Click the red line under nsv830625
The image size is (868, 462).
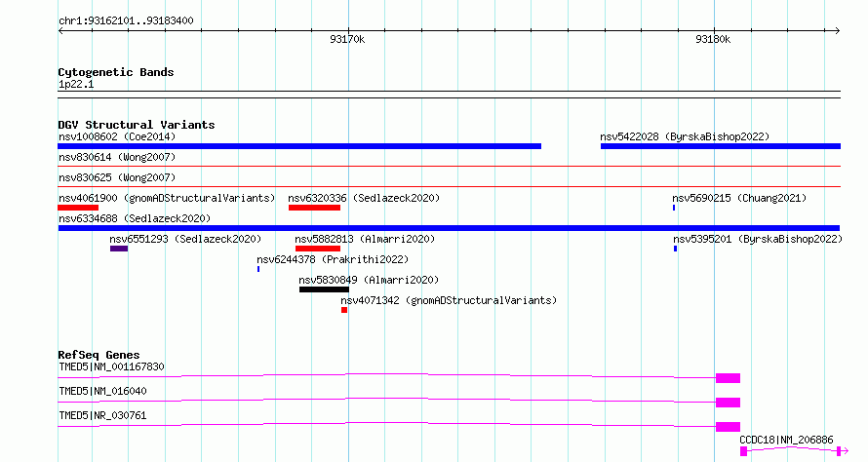pyautogui.click(x=449, y=186)
